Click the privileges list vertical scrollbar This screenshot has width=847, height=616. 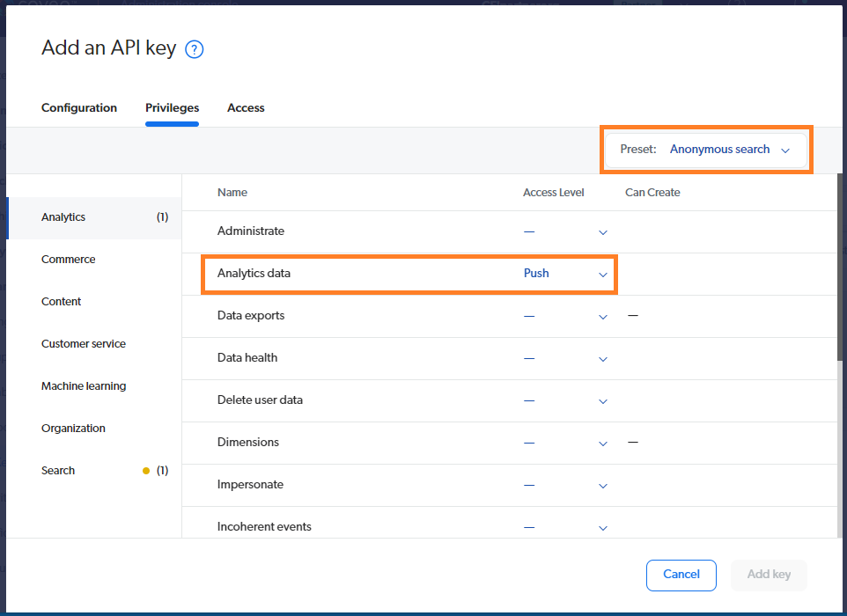(839, 268)
